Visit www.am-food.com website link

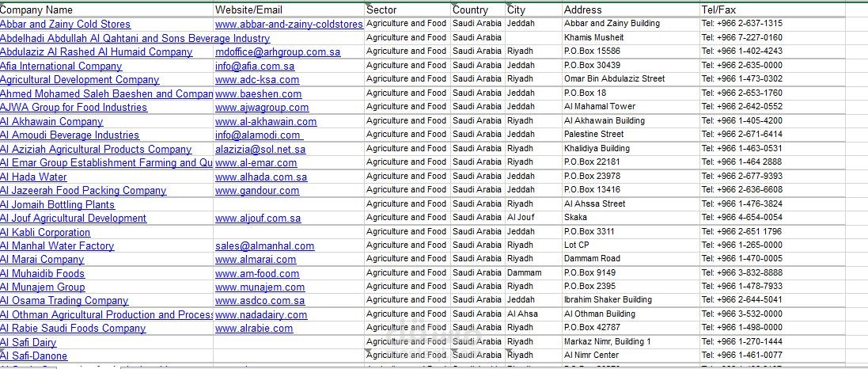[257, 274]
